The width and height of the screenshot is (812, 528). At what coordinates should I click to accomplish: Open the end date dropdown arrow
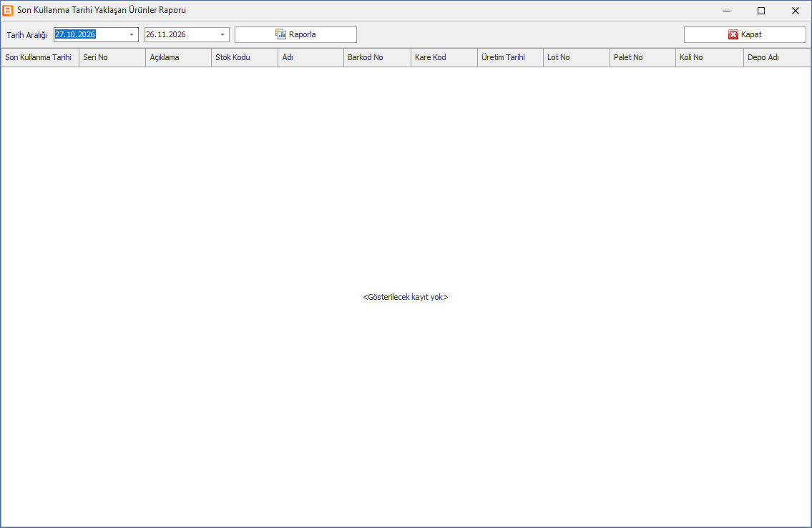(x=222, y=34)
